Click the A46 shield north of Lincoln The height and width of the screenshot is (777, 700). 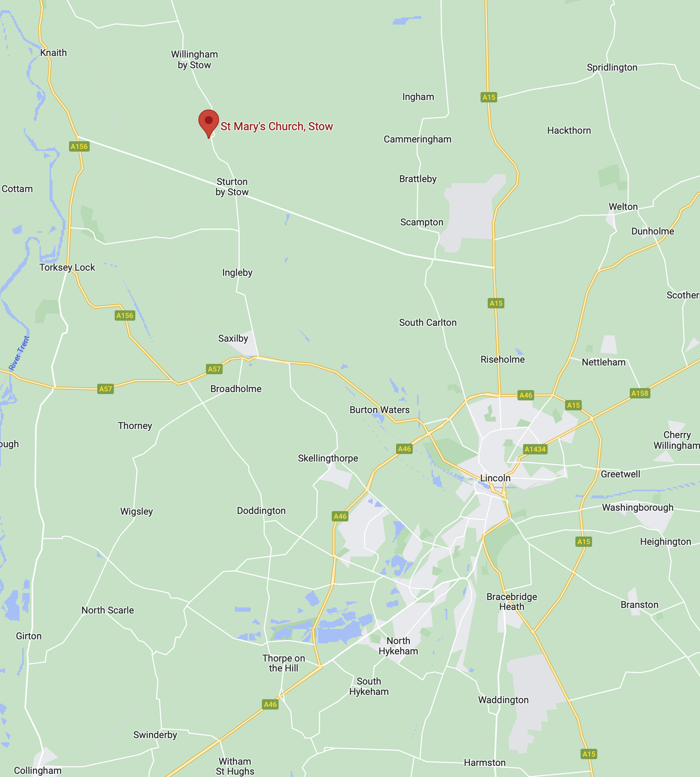(526, 395)
